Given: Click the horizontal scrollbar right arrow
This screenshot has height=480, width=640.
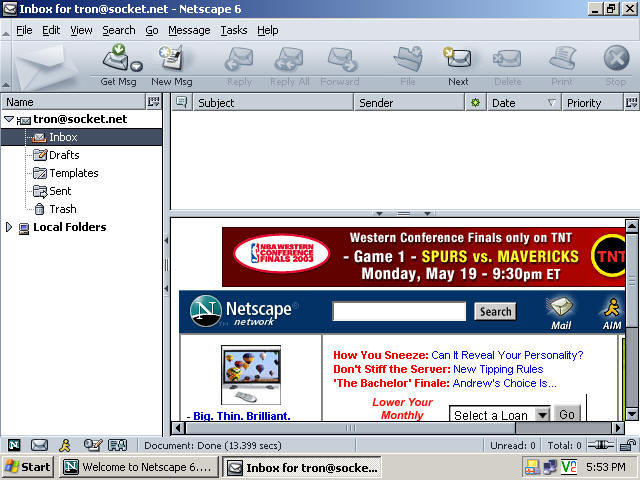Looking at the screenshot, I should pos(618,428).
